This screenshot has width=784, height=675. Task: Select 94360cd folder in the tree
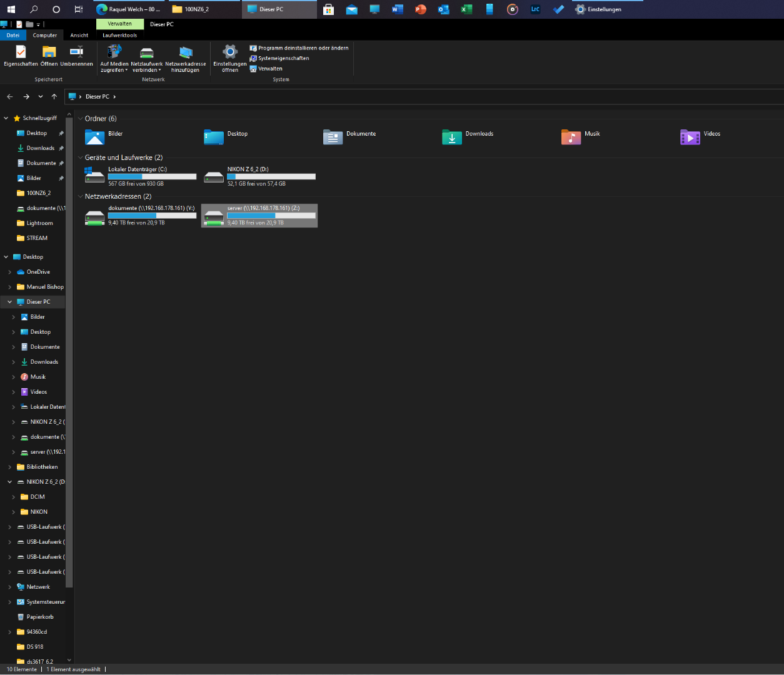[x=32, y=632]
